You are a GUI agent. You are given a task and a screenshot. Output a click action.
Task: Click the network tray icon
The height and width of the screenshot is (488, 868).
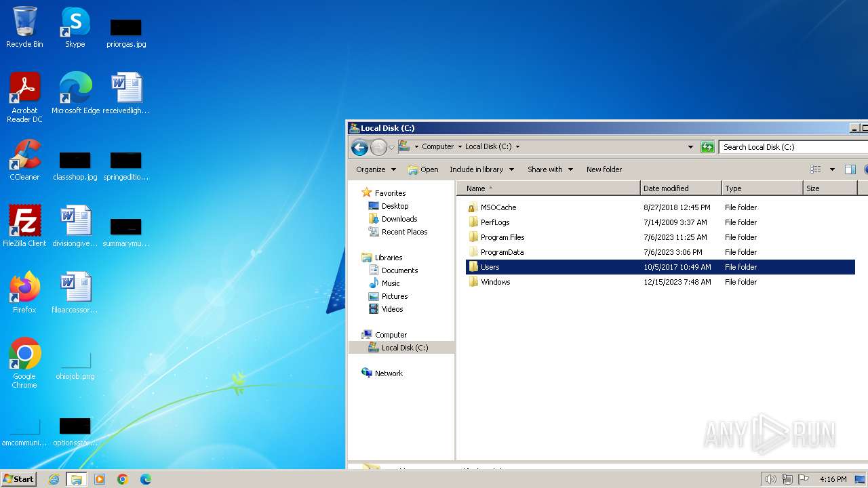point(787,479)
